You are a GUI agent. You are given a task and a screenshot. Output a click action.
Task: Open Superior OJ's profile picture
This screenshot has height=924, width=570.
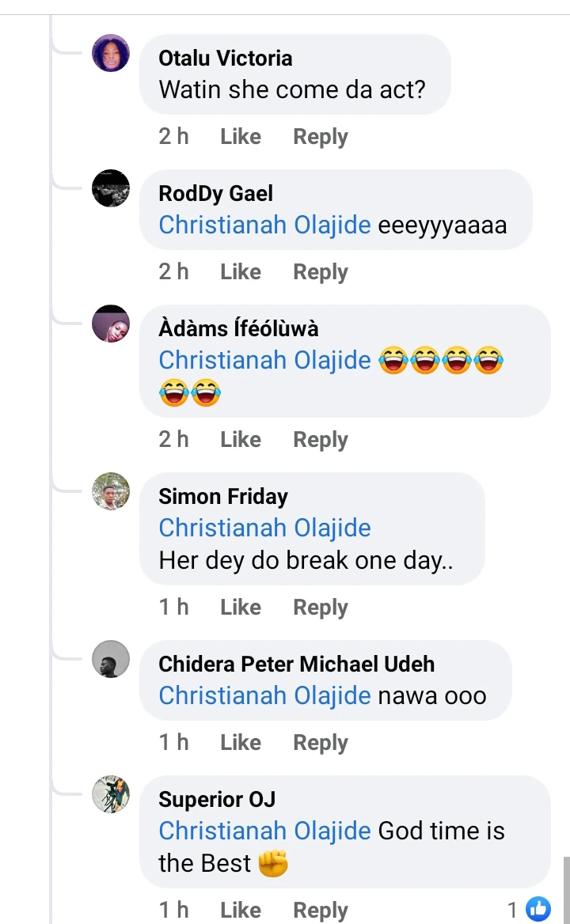pyautogui.click(x=111, y=794)
